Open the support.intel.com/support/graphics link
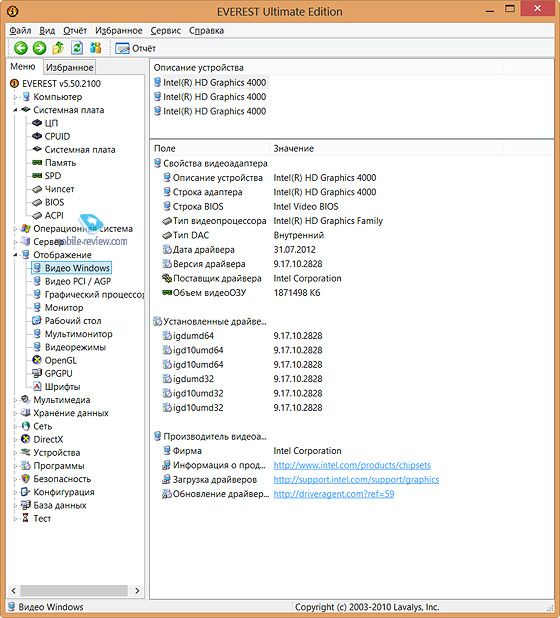The image size is (560, 618). click(356, 480)
